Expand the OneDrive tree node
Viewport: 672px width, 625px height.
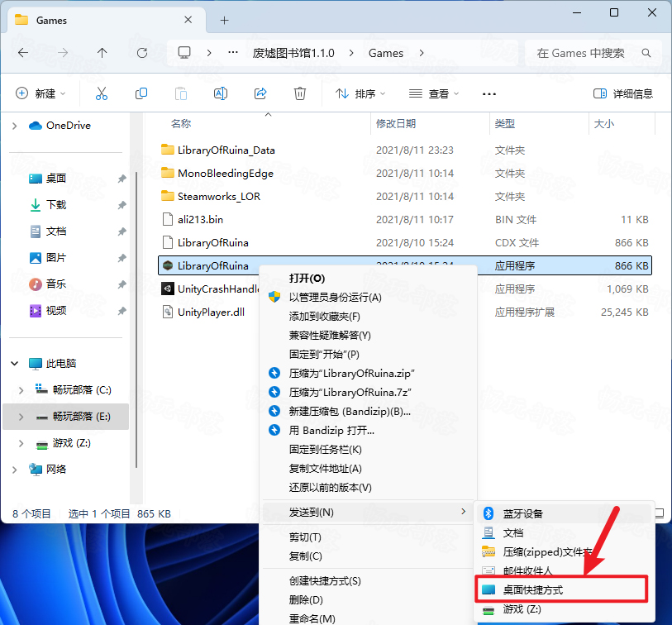(15, 126)
